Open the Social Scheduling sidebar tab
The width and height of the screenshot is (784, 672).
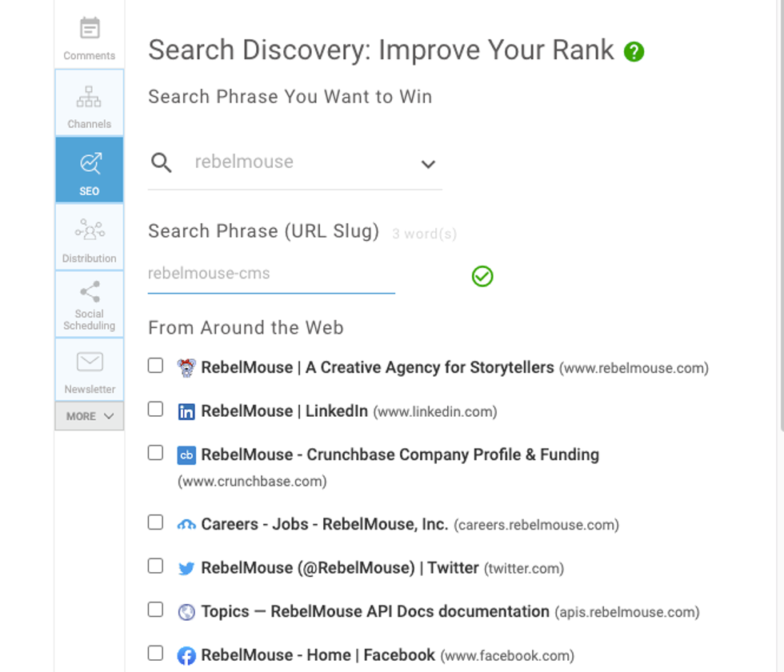coord(90,305)
